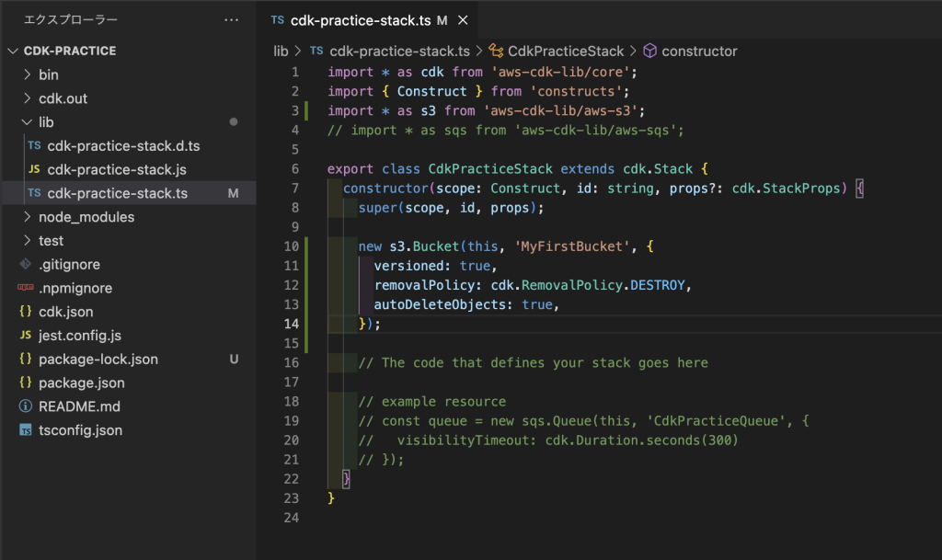Click the jest.config.js JS icon
The height and width of the screenshot is (560, 942).
(x=26, y=336)
